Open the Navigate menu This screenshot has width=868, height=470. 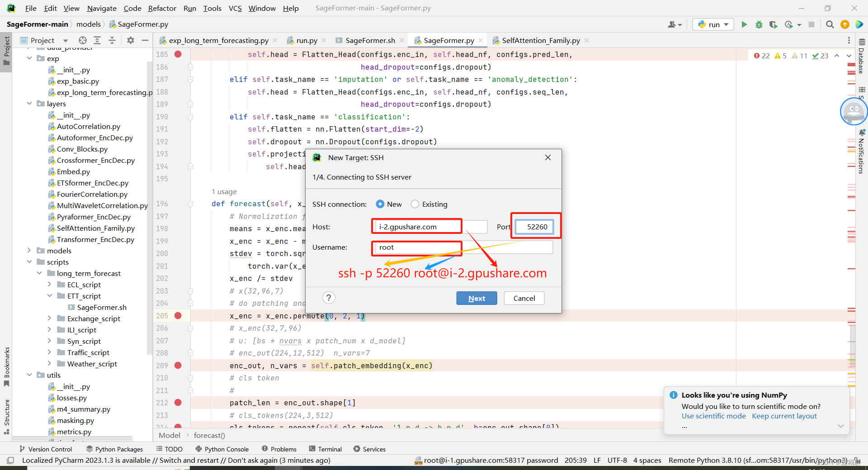pyautogui.click(x=102, y=8)
